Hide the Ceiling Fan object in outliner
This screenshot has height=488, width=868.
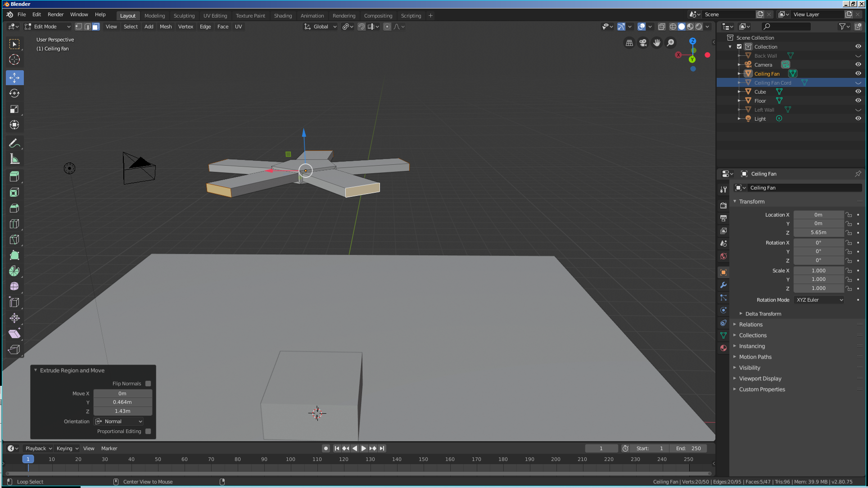point(858,73)
